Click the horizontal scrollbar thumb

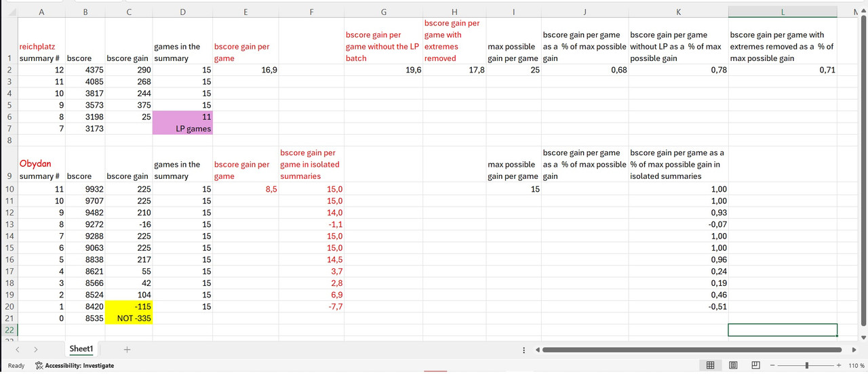[692, 350]
